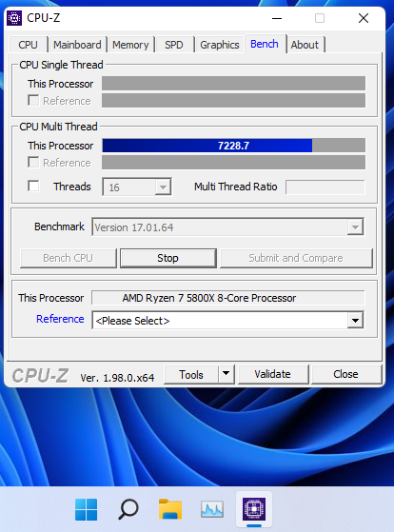Click the Single Thread Reference bar
Screen dimensions: 394x532
tap(233, 101)
